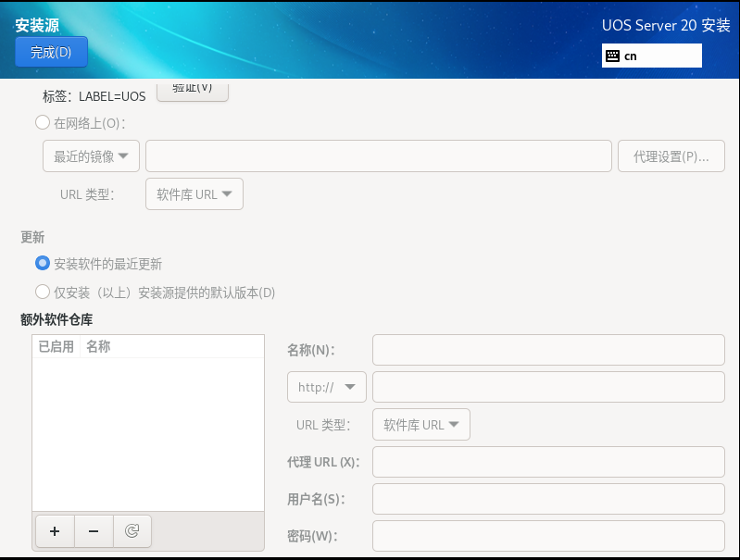Click the 已启用 column header
The image size is (740, 560).
click(56, 347)
